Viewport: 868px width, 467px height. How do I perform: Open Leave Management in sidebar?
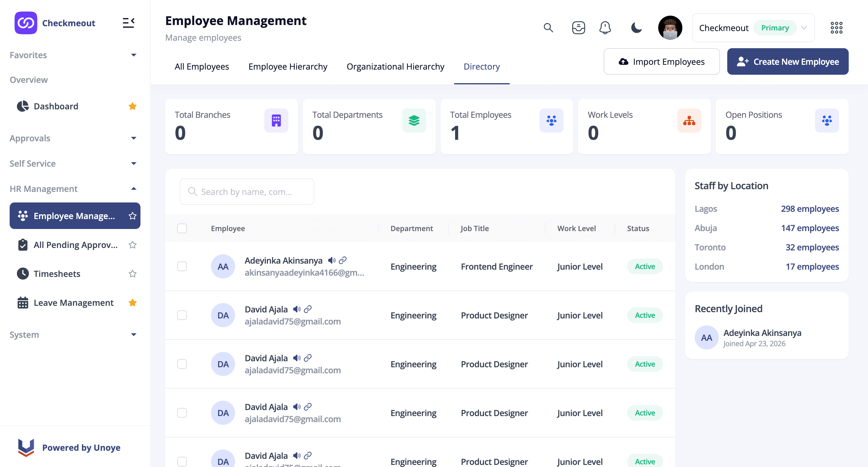point(75,302)
